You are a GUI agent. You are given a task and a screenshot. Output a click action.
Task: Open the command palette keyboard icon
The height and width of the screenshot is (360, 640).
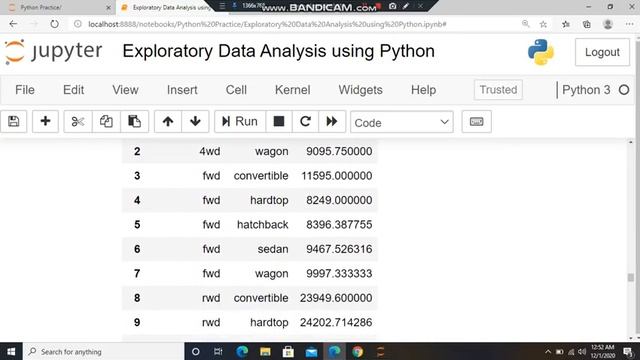pyautogui.click(x=476, y=122)
